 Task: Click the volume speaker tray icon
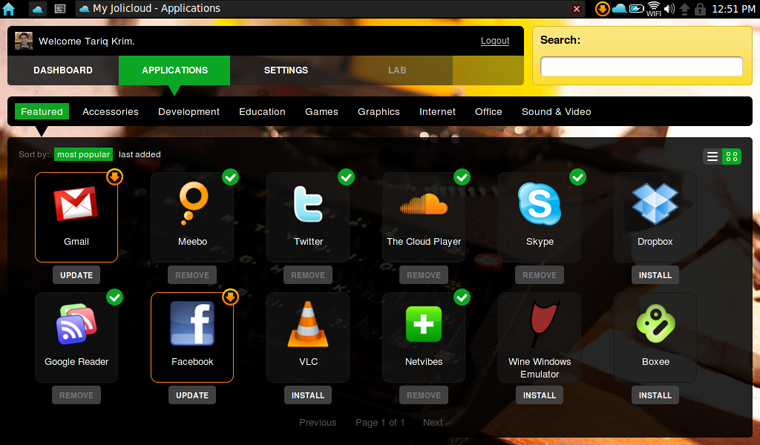[x=669, y=9]
